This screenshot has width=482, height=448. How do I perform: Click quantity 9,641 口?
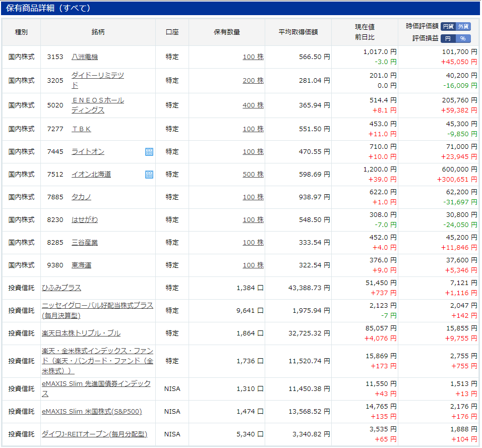[x=250, y=310]
